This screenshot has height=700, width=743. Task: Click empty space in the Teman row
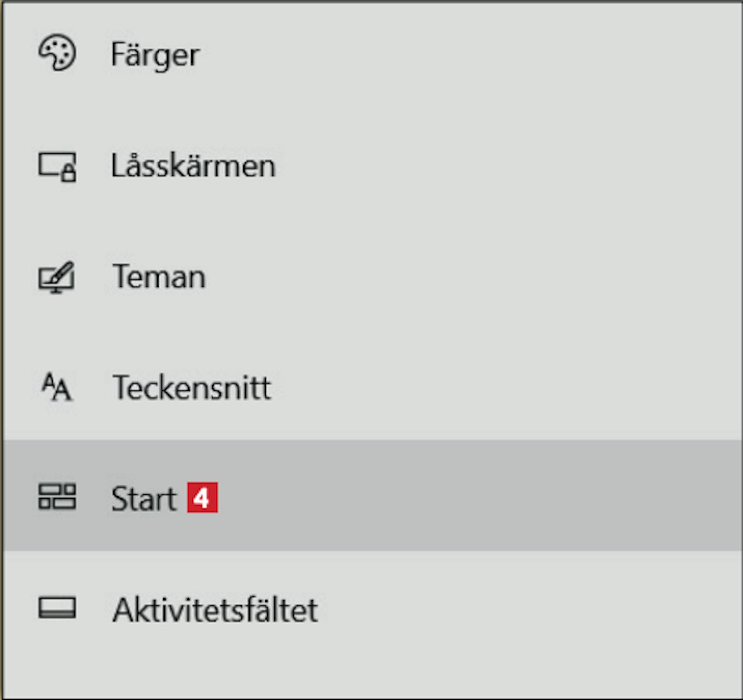(x=471, y=277)
